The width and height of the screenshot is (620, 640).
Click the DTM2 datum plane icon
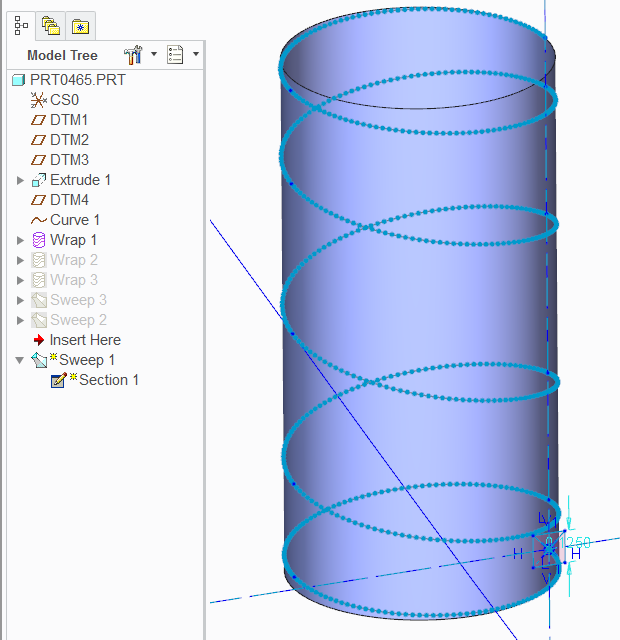coord(38,140)
